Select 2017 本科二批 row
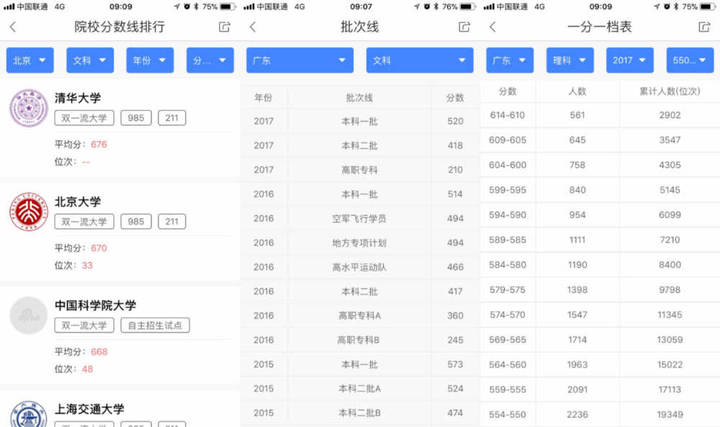The height and width of the screenshot is (427, 720). 360,146
